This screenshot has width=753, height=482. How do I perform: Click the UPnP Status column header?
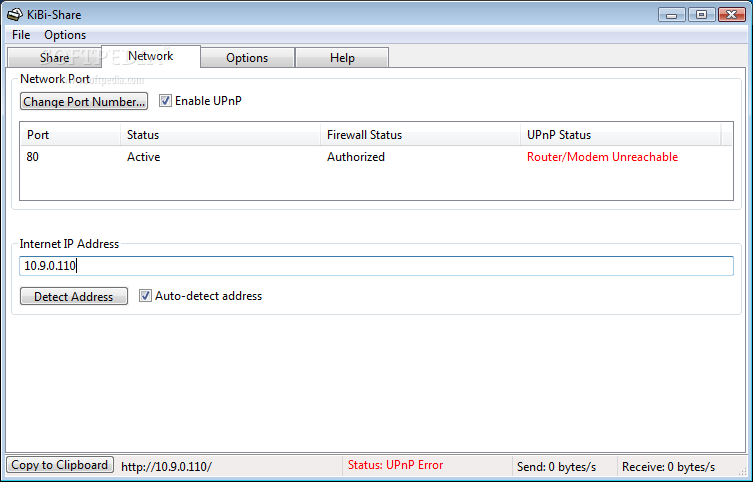point(621,135)
